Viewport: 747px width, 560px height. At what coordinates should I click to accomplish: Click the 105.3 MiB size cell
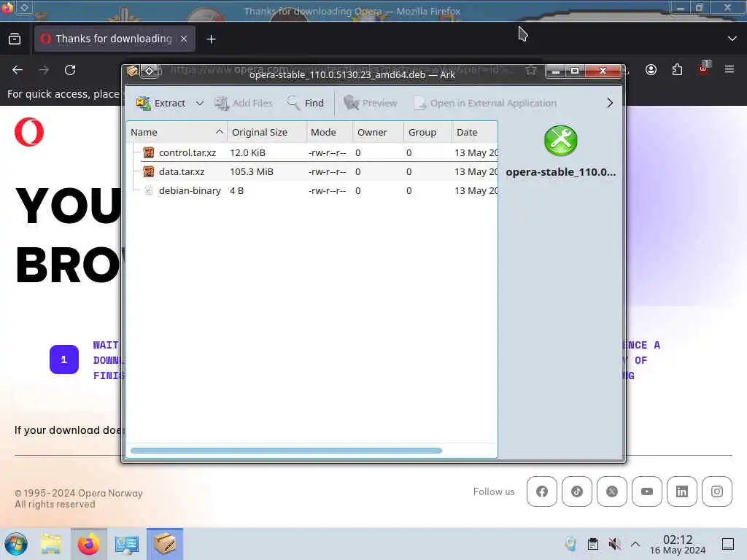pos(252,172)
